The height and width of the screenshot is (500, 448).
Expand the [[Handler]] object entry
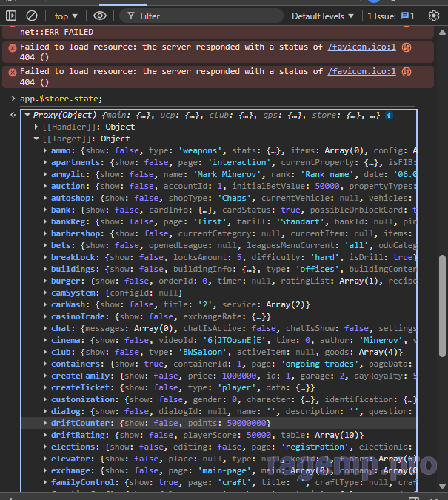pyautogui.click(x=37, y=127)
